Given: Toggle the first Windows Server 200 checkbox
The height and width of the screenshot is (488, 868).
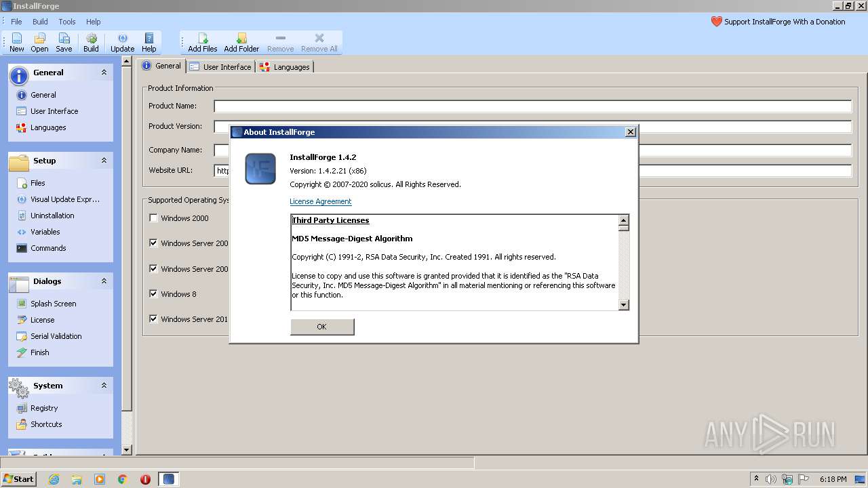Looking at the screenshot, I should point(153,243).
